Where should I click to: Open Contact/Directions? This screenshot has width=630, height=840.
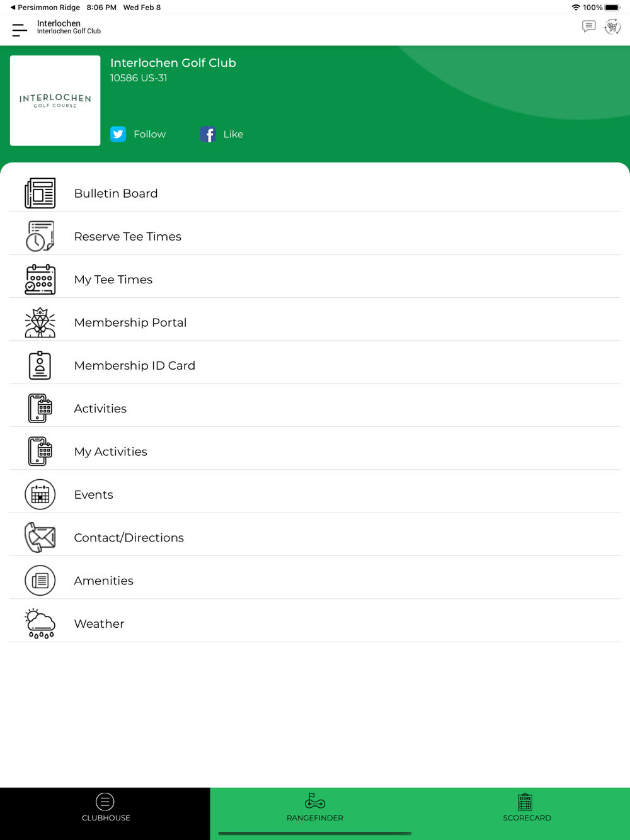pyautogui.click(x=315, y=537)
